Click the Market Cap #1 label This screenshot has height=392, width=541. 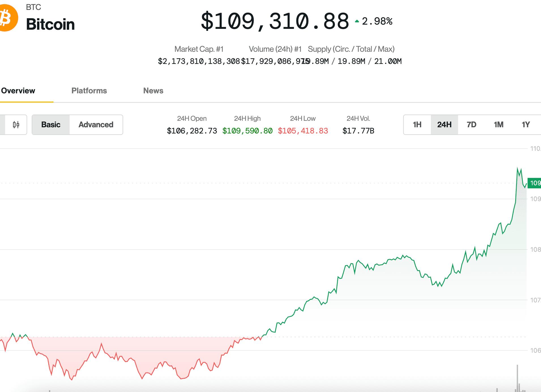pos(199,49)
